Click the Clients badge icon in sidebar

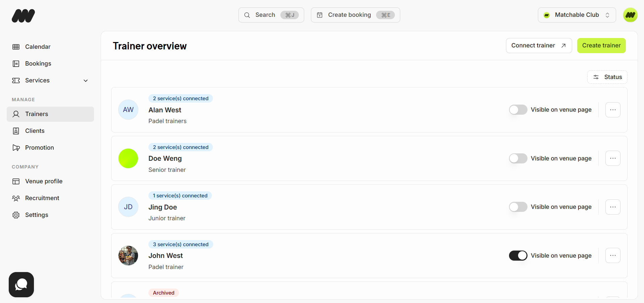coord(16,131)
